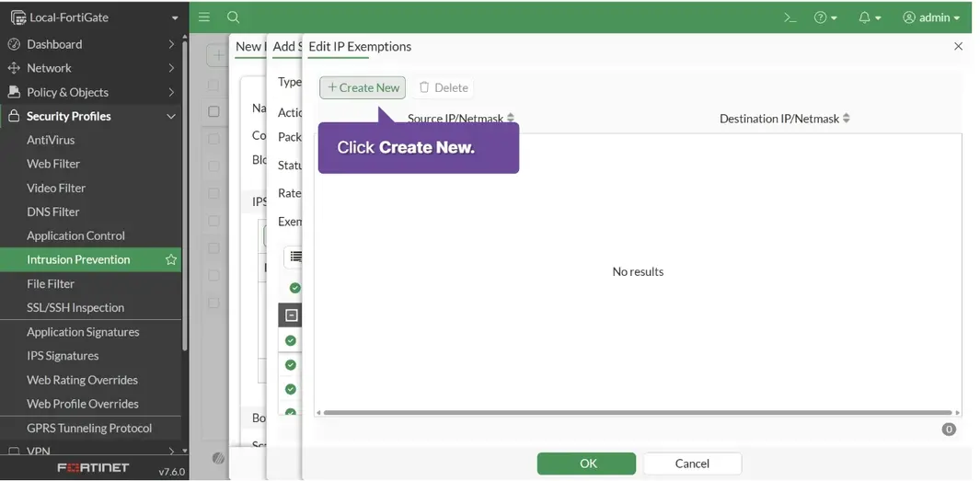
Task: Go to Video Filter
Action: (x=56, y=188)
